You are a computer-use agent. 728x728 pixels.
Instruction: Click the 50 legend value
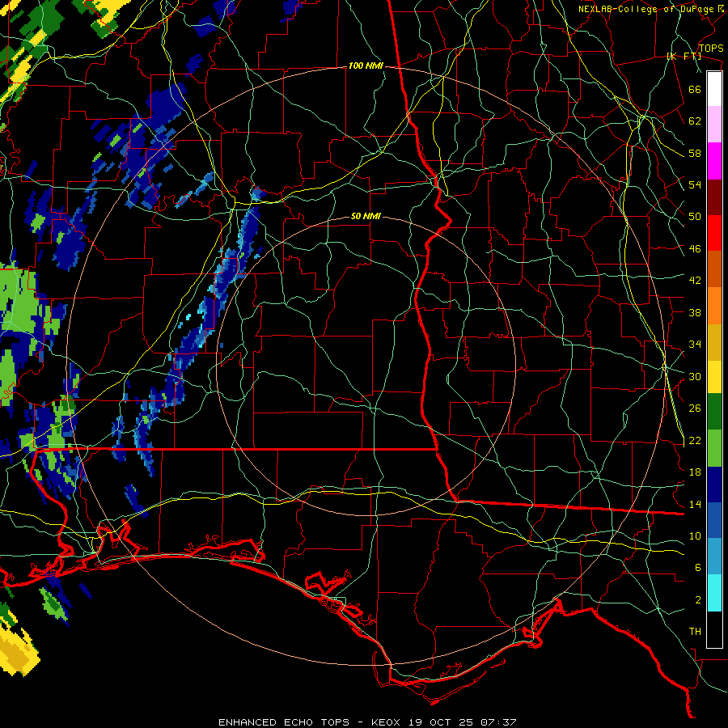pos(695,217)
